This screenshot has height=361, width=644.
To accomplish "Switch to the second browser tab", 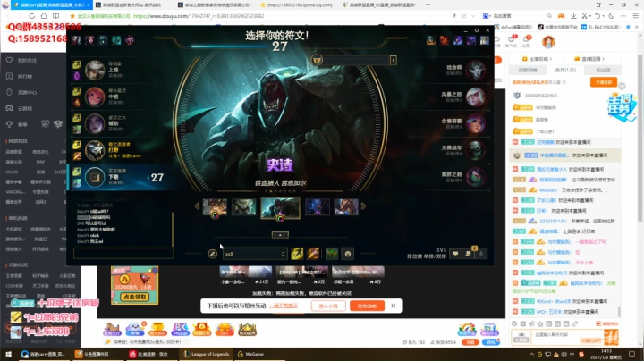I will 131,5.
